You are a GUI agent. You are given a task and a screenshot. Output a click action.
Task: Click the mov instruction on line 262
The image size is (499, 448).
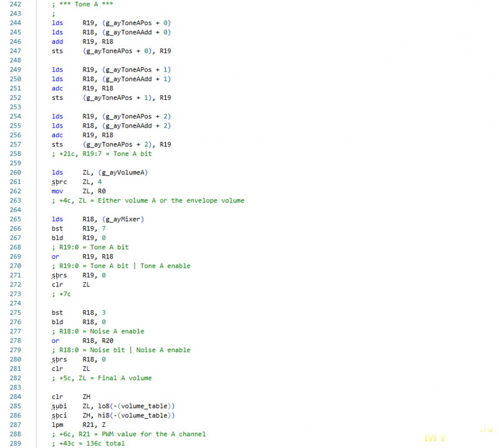(x=57, y=191)
